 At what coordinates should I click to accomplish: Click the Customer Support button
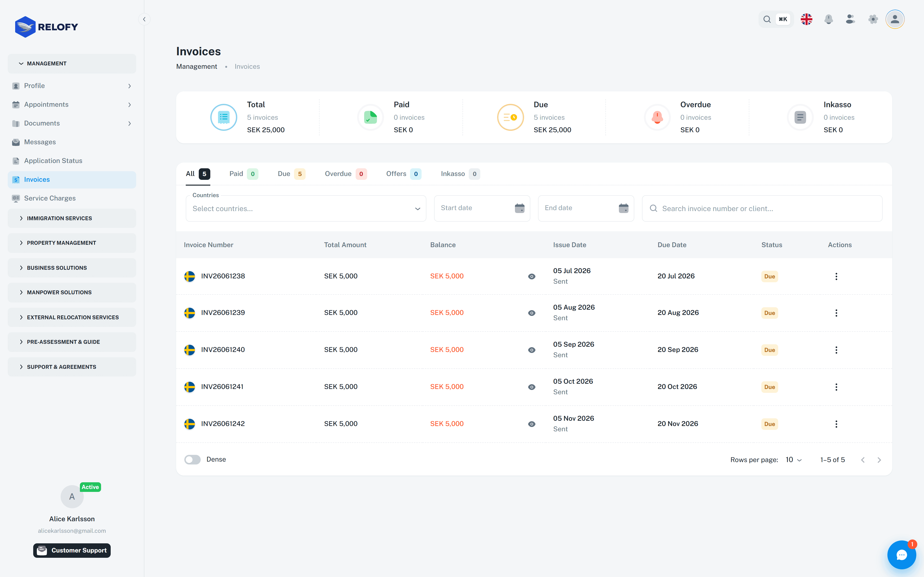click(x=72, y=550)
